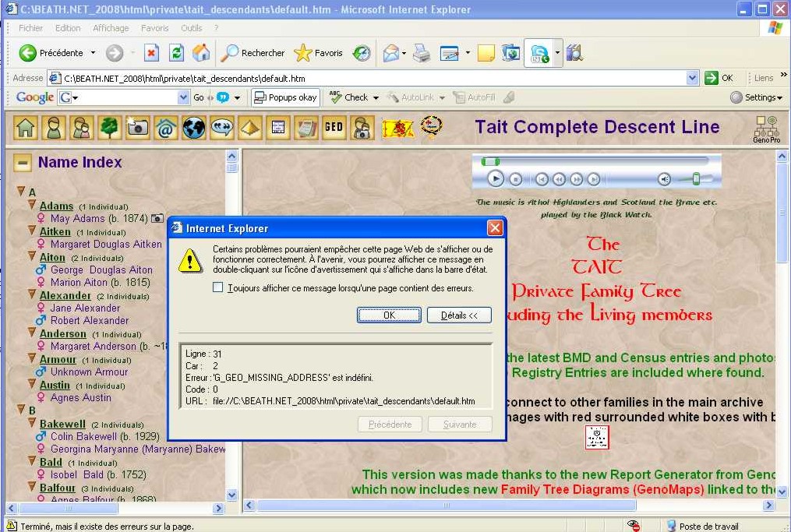The image size is (791, 532).
Task: Adjust the media player volume slider
Action: point(695,179)
